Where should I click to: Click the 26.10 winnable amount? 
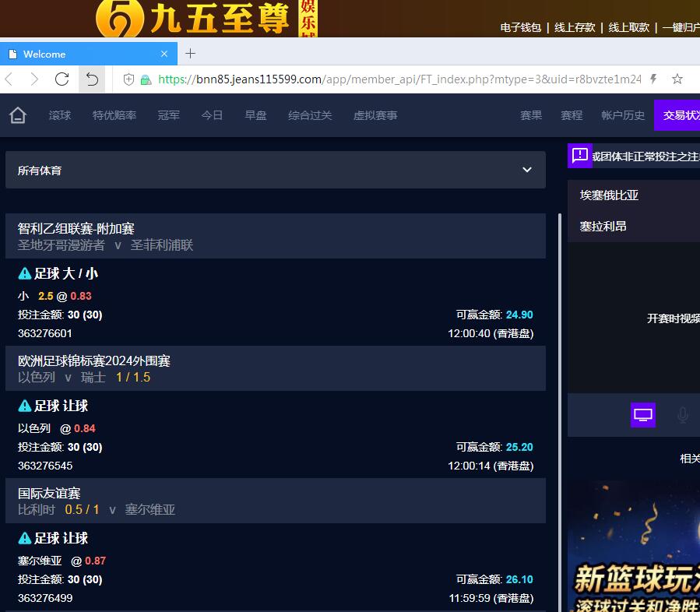pos(519,579)
